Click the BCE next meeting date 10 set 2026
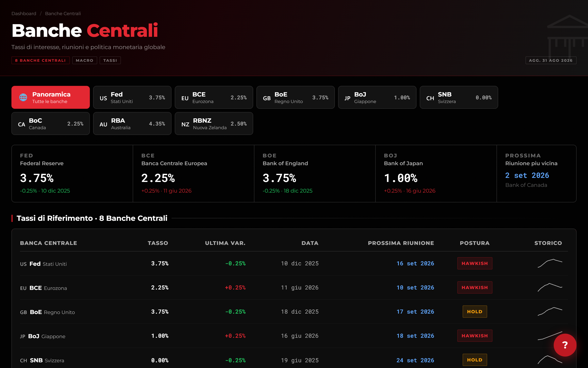 tap(415, 287)
